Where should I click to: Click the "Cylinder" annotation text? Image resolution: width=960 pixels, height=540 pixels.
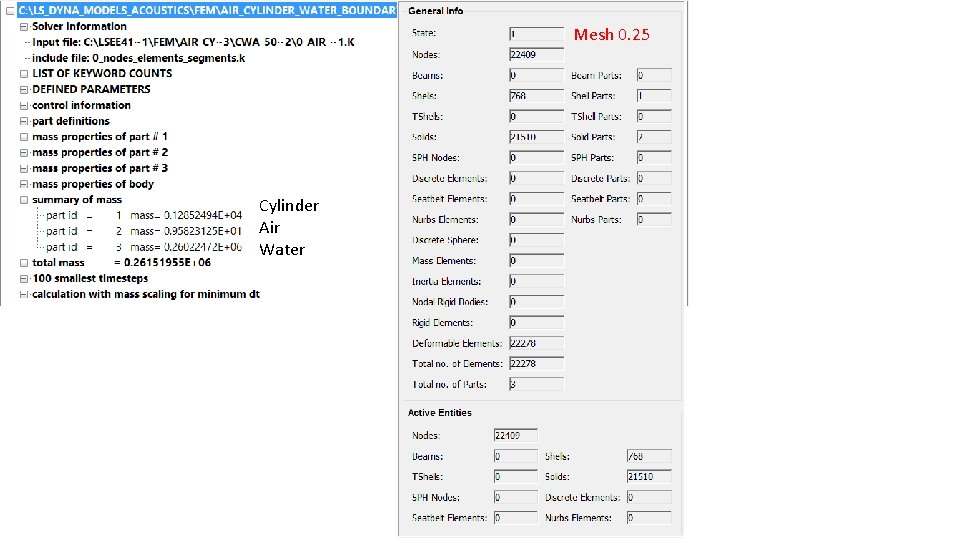289,206
